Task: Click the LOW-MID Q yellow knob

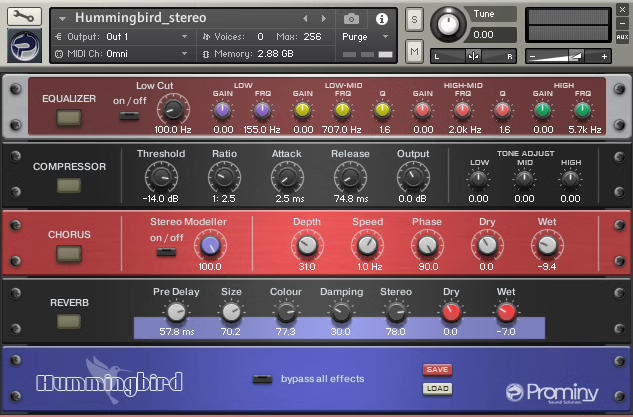Action: click(x=382, y=110)
